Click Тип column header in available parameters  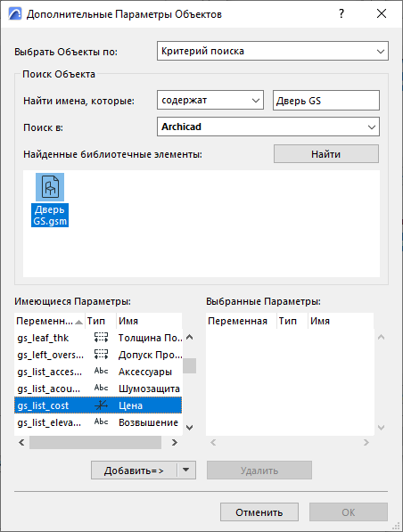pyautogui.click(x=101, y=321)
